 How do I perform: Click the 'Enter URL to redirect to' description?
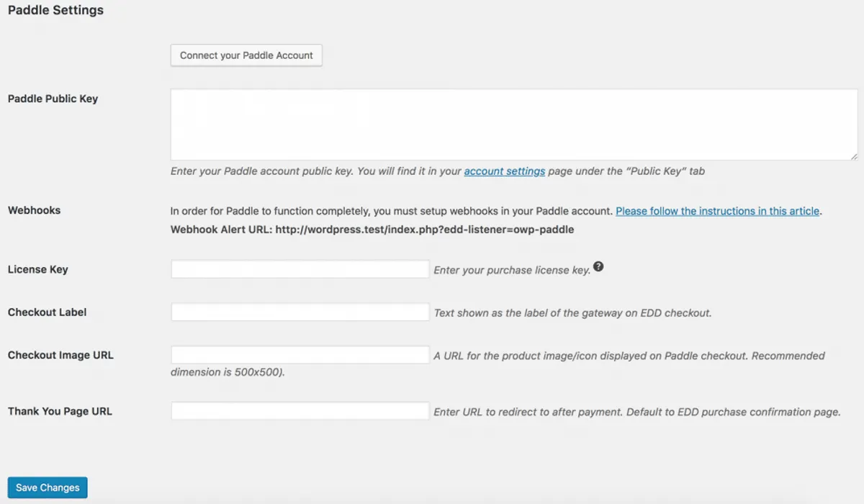point(636,412)
